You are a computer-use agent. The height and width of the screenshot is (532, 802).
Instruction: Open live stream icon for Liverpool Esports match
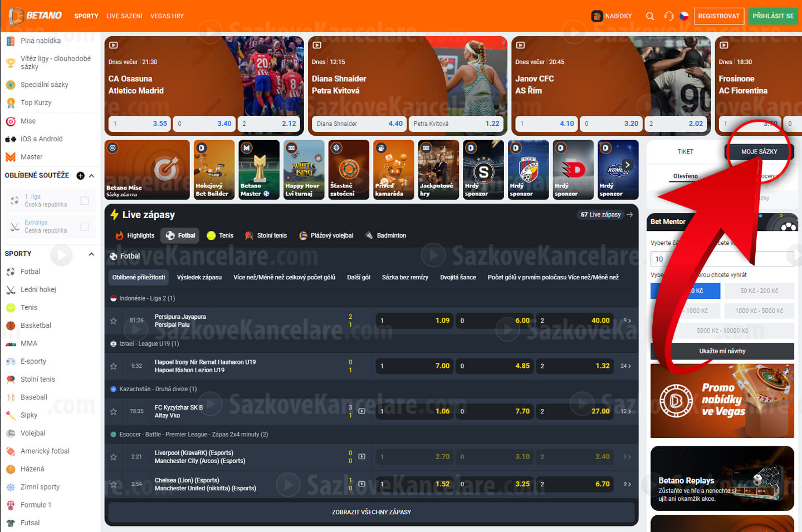pyautogui.click(x=362, y=456)
